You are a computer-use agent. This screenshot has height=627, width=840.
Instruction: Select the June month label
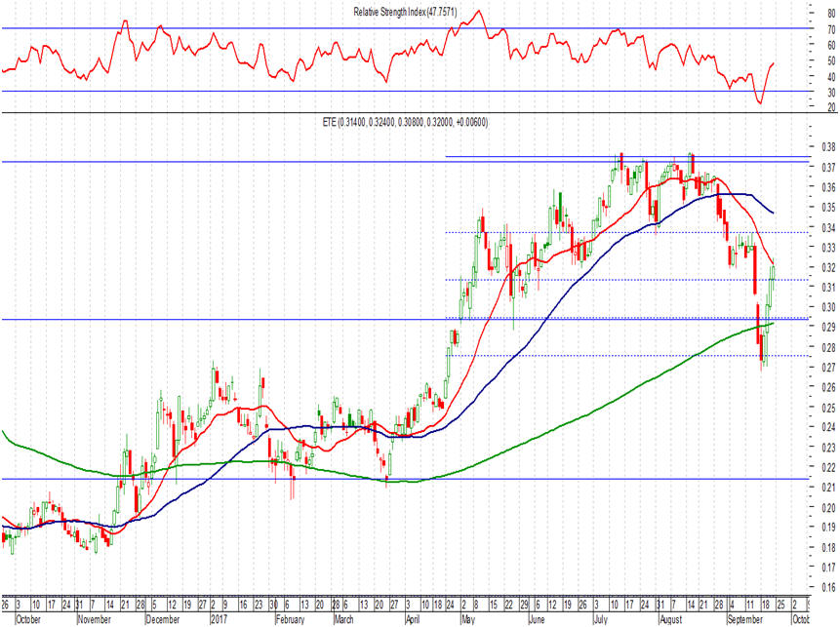point(537,619)
